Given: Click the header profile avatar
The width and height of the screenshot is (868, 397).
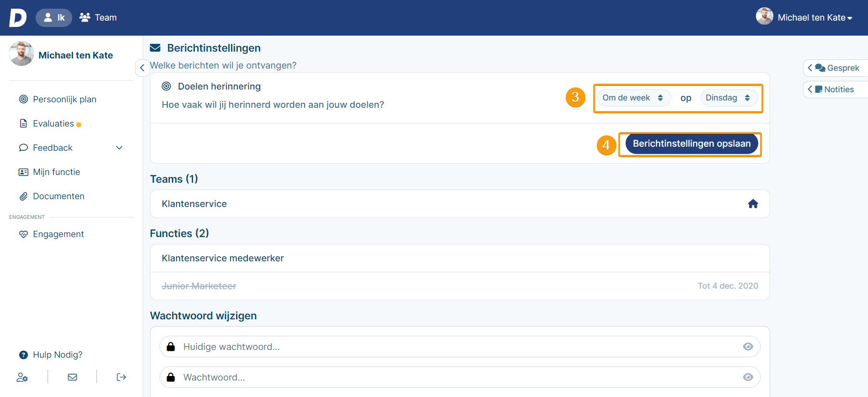Looking at the screenshot, I should [764, 16].
